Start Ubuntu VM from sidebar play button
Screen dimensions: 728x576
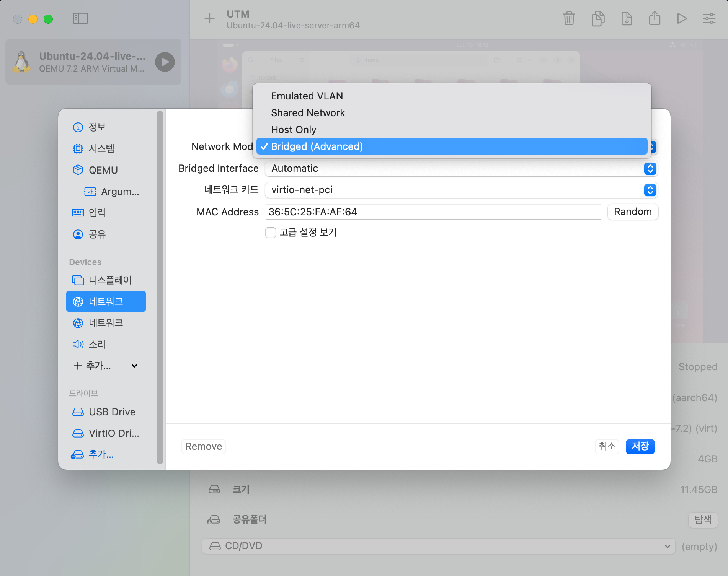point(165,62)
